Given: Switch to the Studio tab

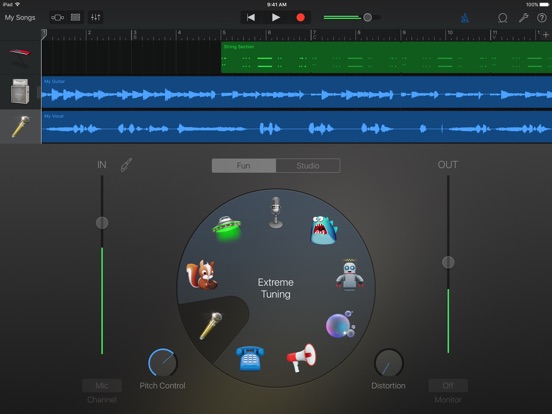Looking at the screenshot, I should coord(308,165).
